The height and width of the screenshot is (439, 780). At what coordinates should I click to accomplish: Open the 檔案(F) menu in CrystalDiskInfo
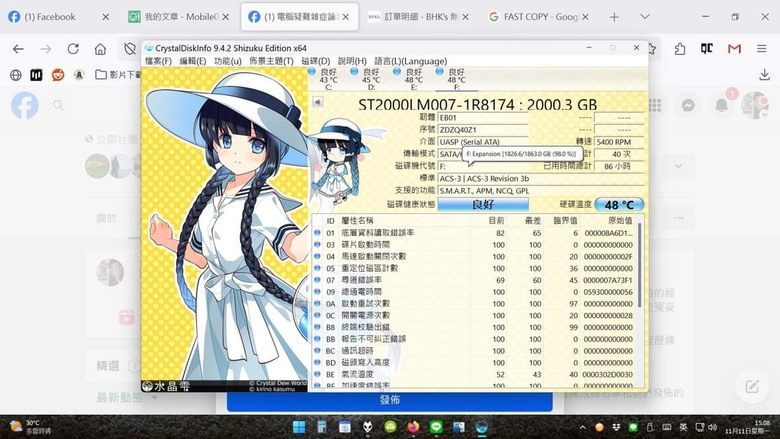158,61
